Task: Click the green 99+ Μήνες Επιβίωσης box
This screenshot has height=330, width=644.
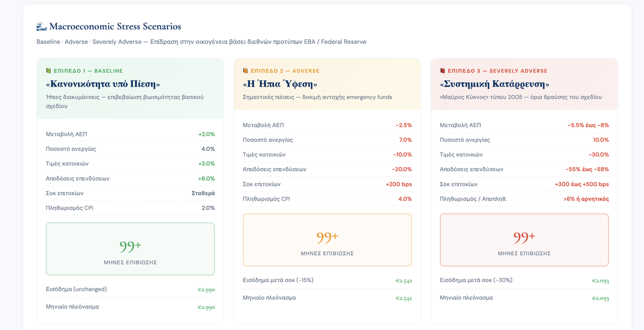Action: pos(130,249)
